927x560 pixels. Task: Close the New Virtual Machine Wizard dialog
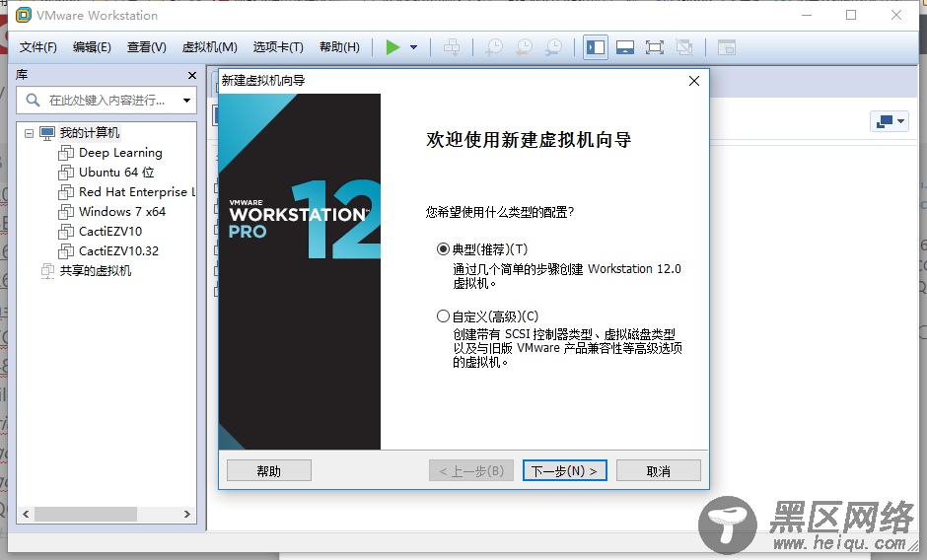(694, 81)
